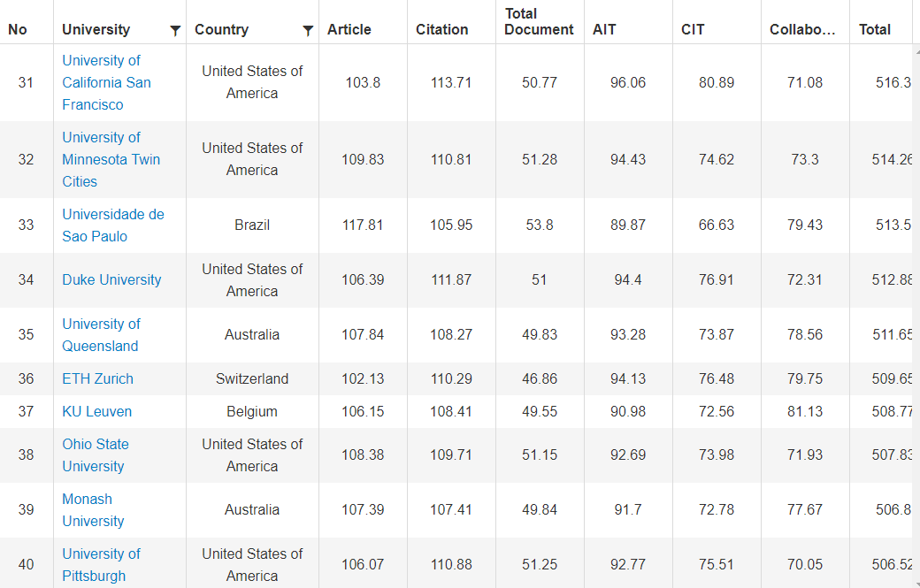Sort by the Article column header
The width and height of the screenshot is (920, 588).
pos(349,29)
